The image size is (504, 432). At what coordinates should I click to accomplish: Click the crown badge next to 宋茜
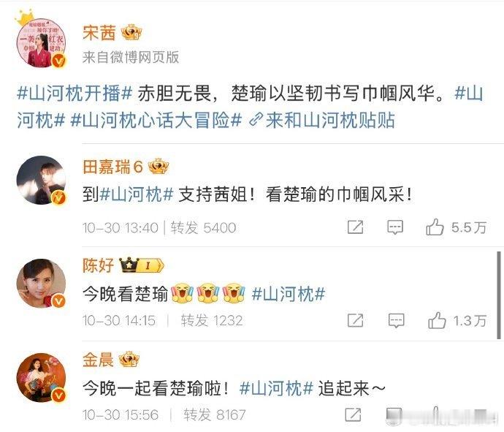click(131, 32)
